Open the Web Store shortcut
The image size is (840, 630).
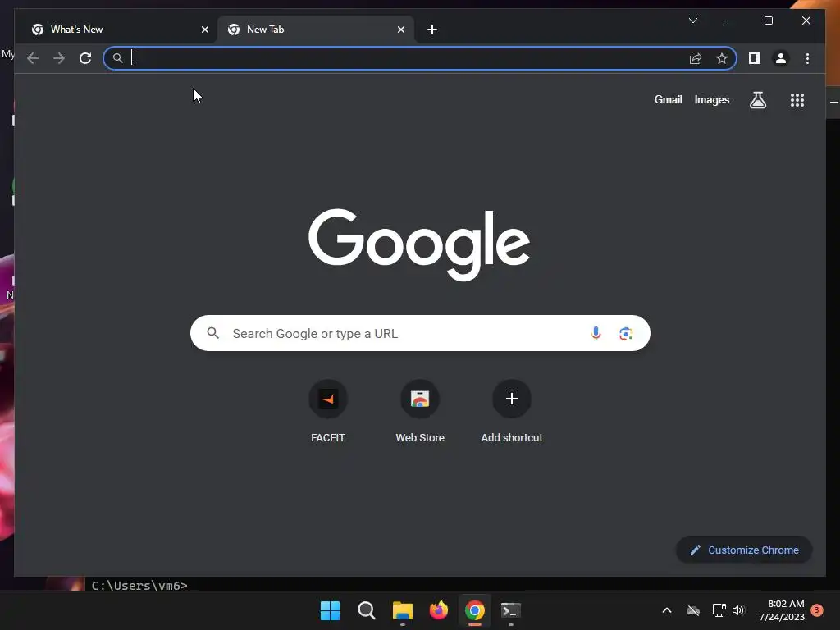point(420,412)
